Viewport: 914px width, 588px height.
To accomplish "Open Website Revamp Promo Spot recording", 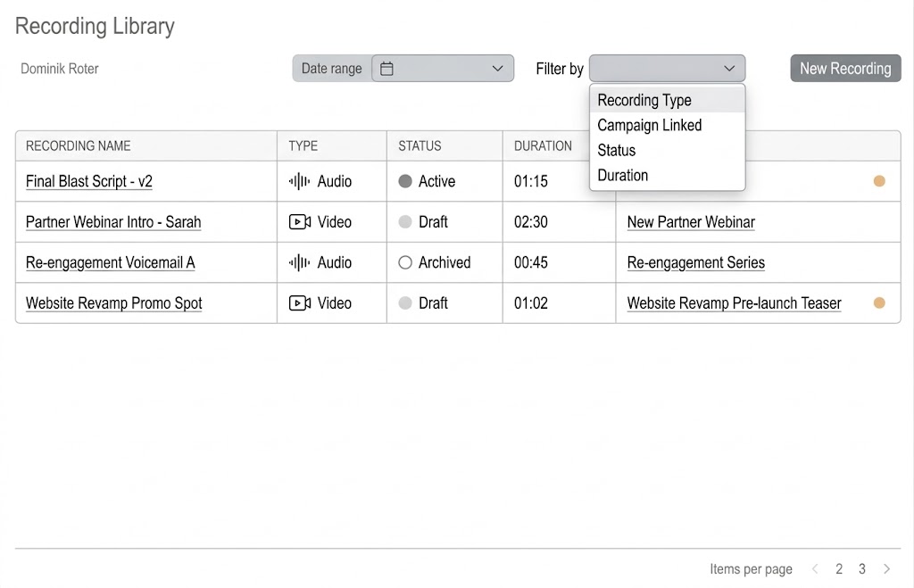I will pos(113,303).
